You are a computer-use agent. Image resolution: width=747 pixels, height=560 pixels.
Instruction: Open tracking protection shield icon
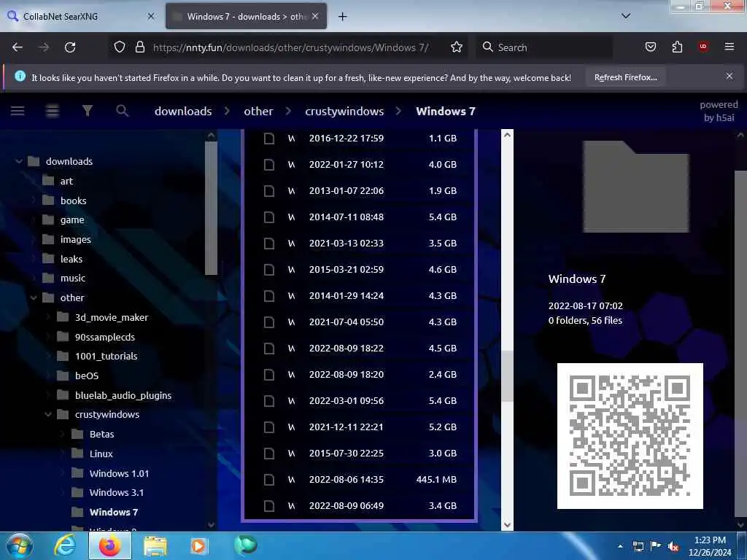point(120,47)
